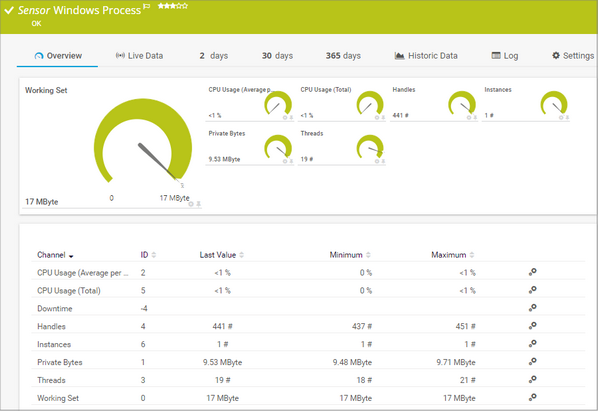Open the Settings tab
This screenshot has width=598, height=411.
point(573,56)
